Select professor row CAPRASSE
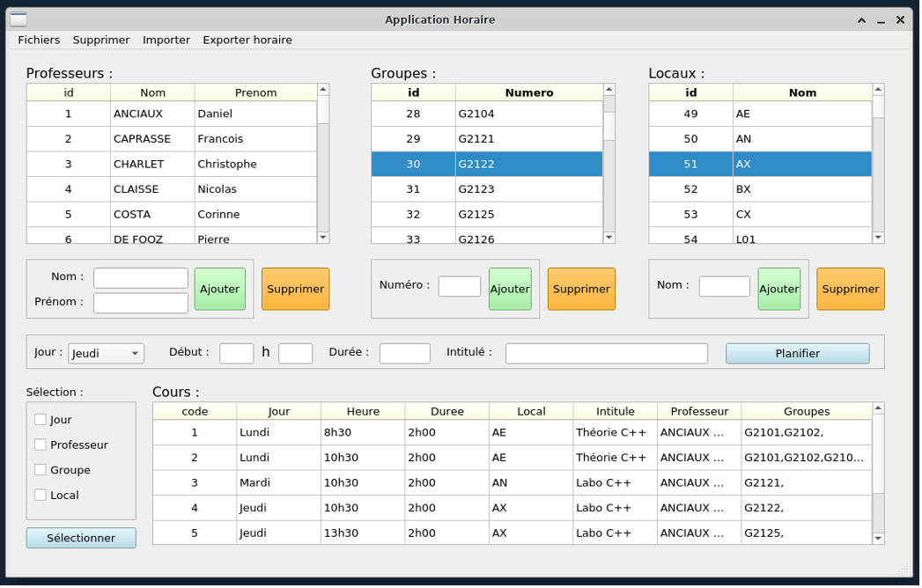The height and width of the screenshot is (588, 922). [172, 139]
